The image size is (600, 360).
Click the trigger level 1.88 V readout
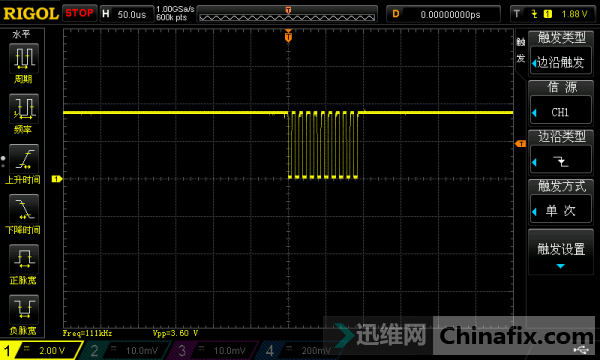pyautogui.click(x=574, y=14)
